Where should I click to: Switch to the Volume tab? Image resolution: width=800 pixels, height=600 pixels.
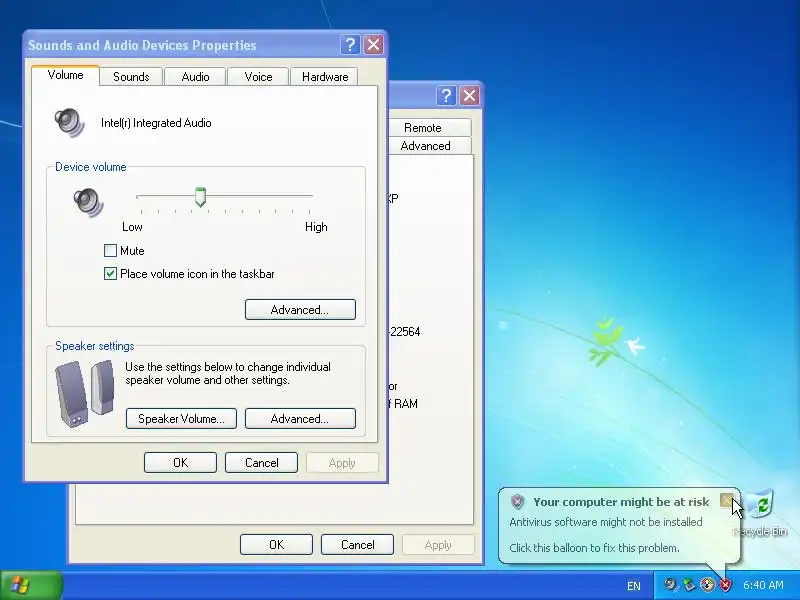(x=65, y=75)
